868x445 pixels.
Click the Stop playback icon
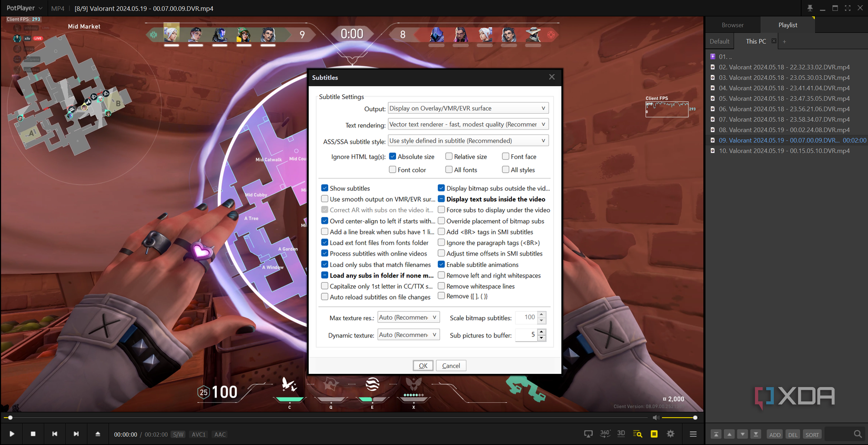coord(33,434)
